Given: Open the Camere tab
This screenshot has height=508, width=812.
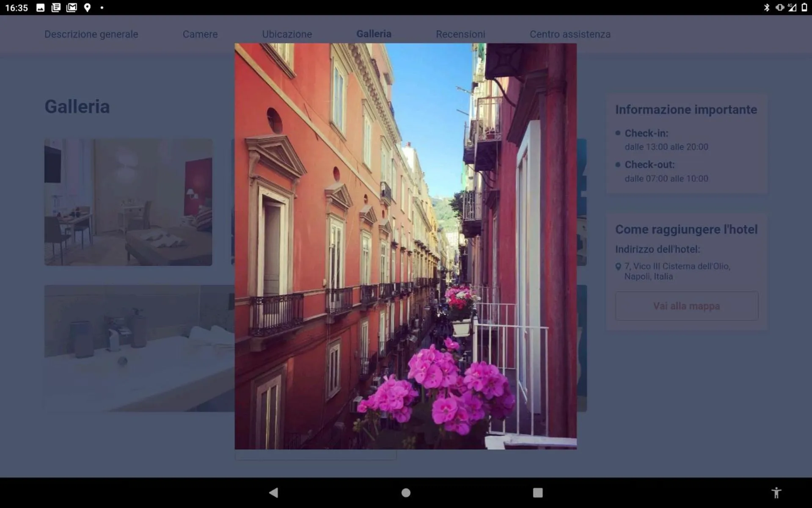Looking at the screenshot, I should click(x=200, y=34).
